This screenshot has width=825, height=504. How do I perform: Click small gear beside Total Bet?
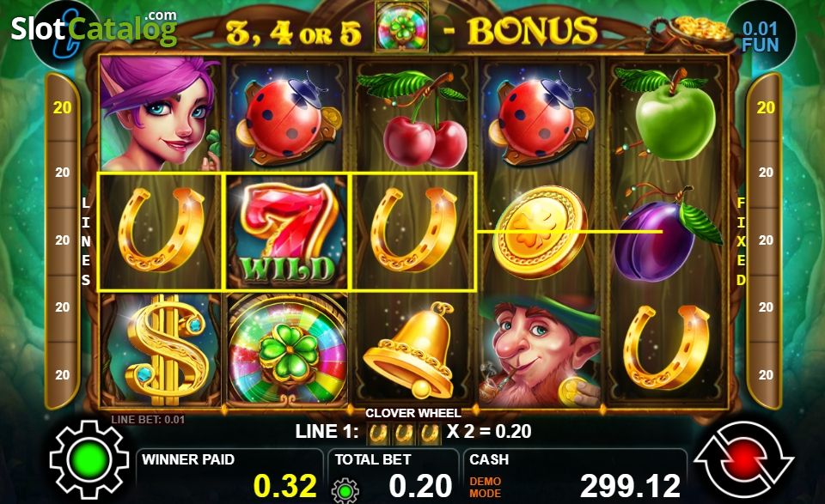click(x=345, y=491)
